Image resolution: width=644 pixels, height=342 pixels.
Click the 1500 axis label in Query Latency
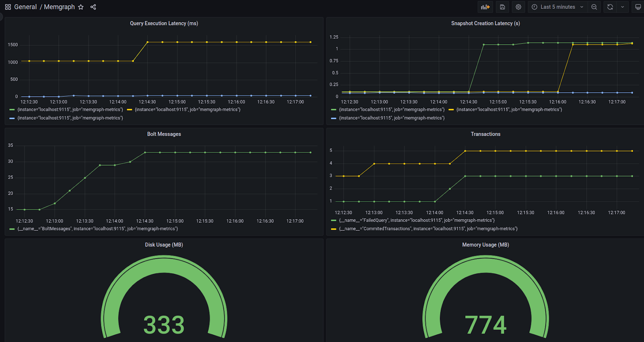(13, 45)
